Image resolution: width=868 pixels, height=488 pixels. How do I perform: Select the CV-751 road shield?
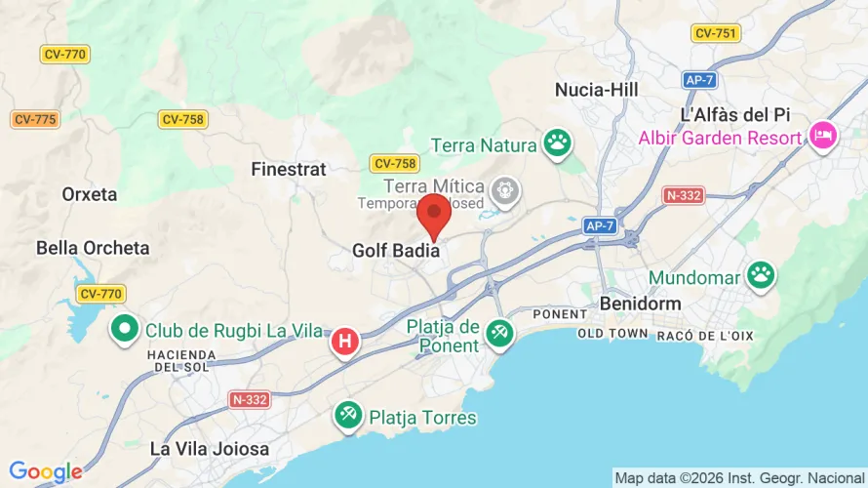pos(715,33)
